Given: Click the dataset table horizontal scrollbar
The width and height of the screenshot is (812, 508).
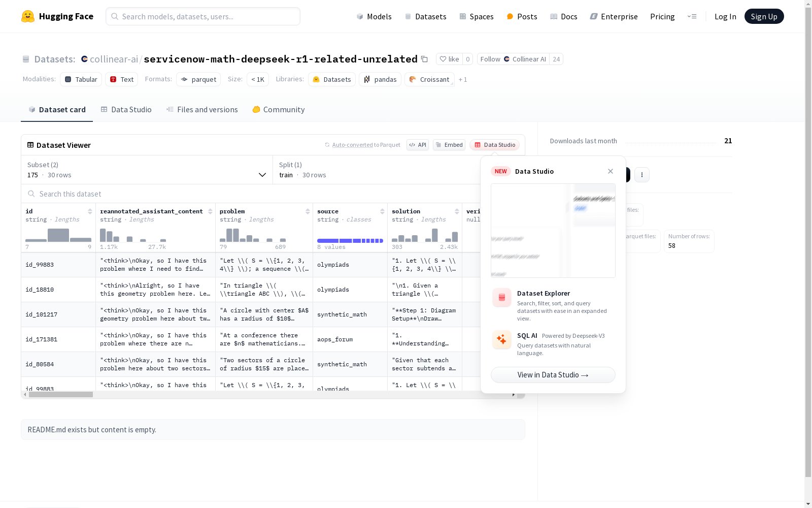Looking at the screenshot, I should (x=61, y=395).
